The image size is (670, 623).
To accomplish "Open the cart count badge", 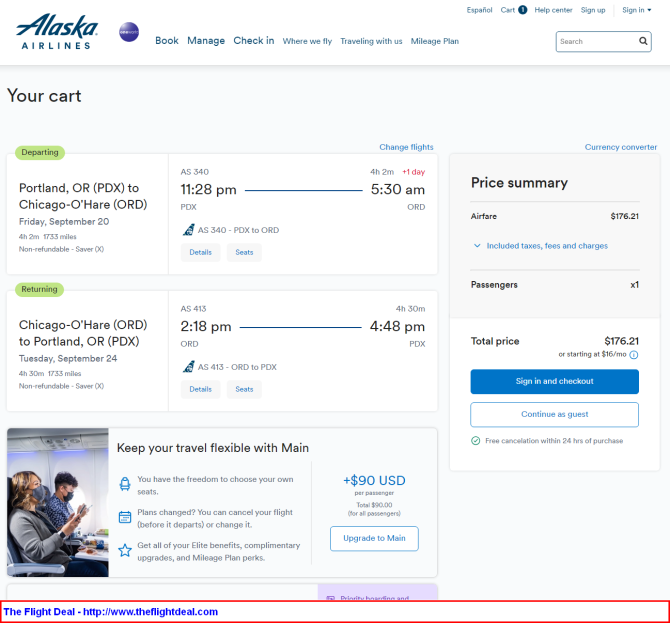I will [x=523, y=10].
